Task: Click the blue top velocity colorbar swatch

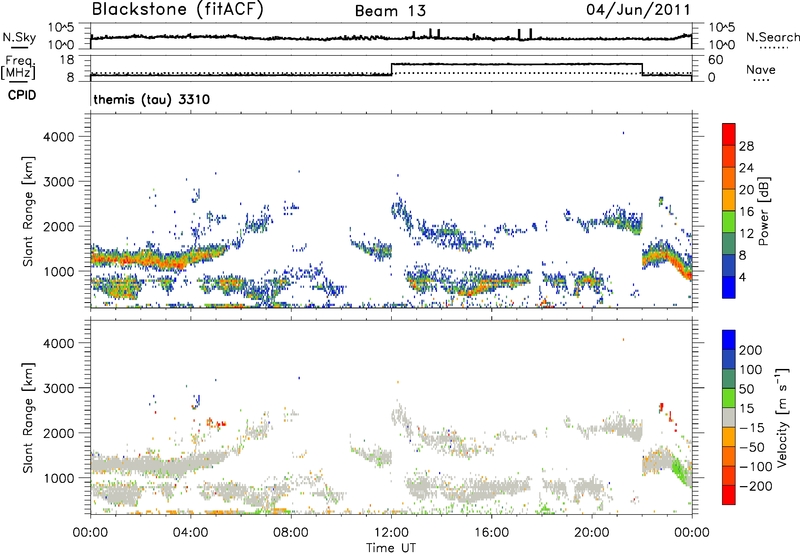Action: coord(729,340)
